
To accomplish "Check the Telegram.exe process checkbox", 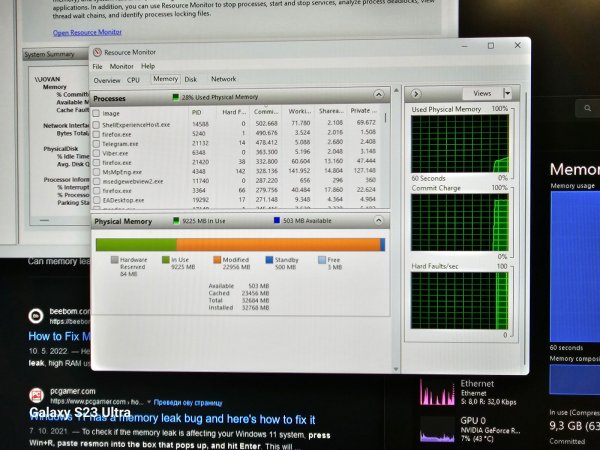I will click(96, 144).
